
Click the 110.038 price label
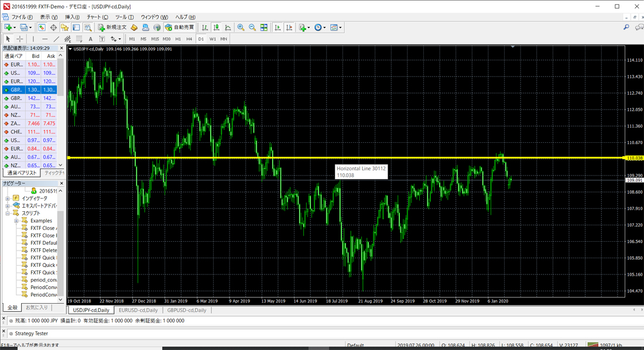coord(635,158)
